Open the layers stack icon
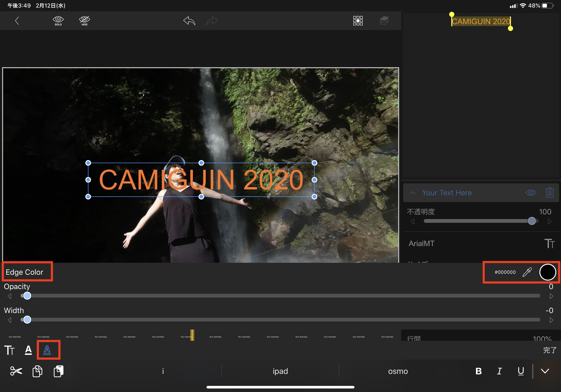Screen dimensions: 561x392 (x=384, y=21)
